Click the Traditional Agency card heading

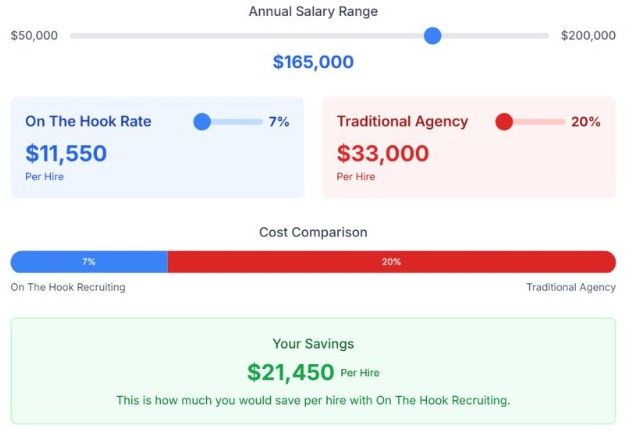tap(402, 122)
